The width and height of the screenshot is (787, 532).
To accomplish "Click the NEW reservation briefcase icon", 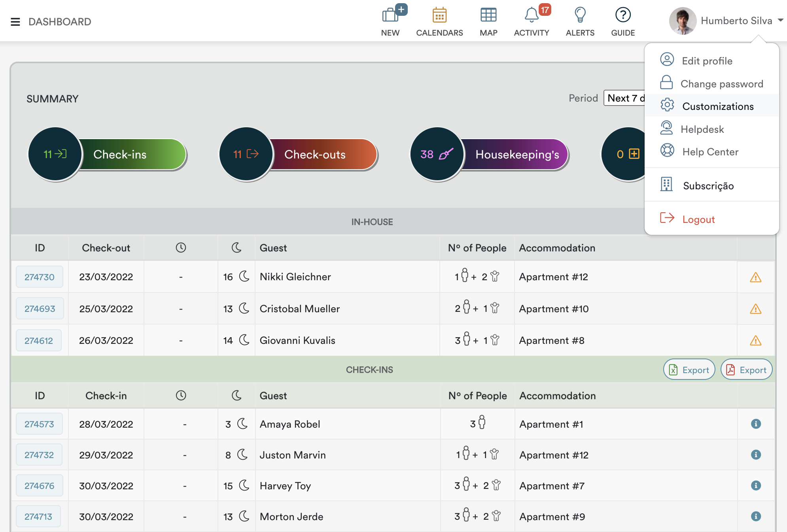I will click(x=390, y=15).
